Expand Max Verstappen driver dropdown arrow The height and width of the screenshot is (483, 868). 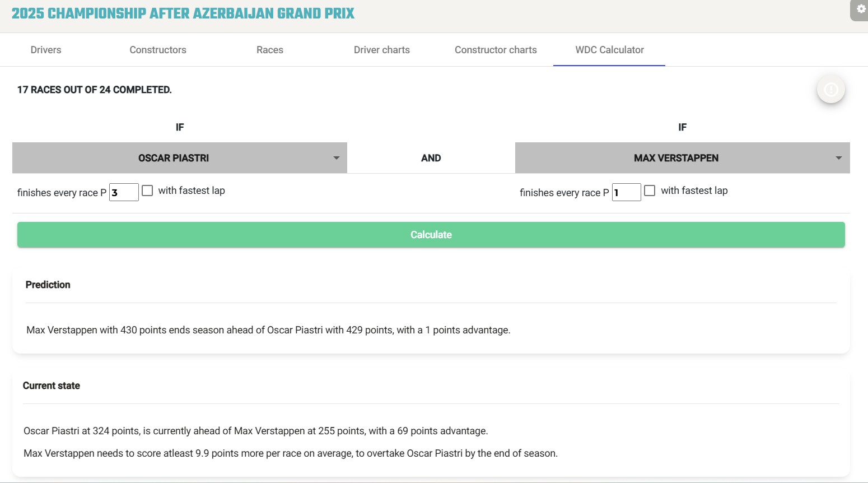(838, 158)
